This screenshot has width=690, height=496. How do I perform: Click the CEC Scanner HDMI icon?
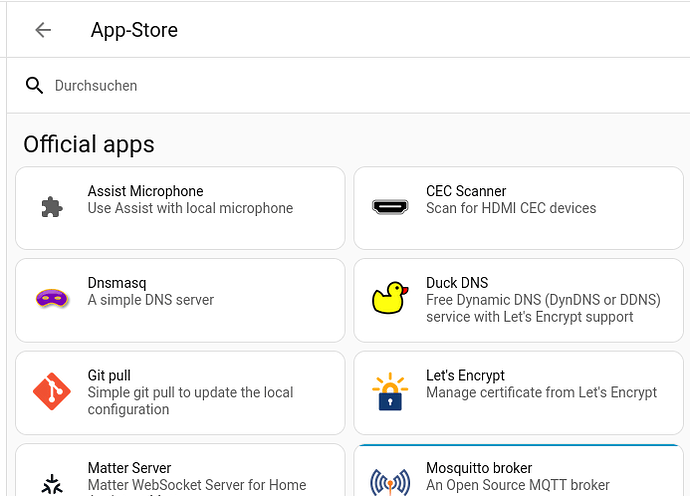tap(390, 207)
